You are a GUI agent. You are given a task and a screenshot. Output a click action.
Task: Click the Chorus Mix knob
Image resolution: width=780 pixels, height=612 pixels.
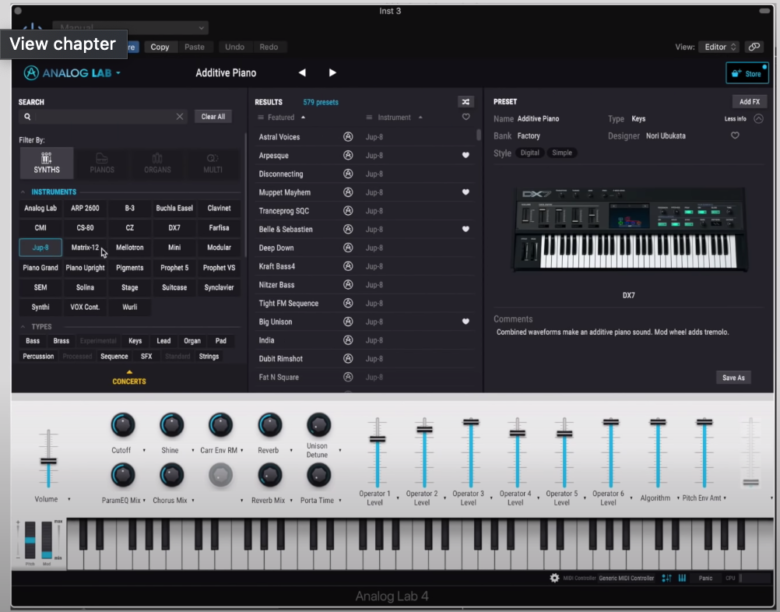coord(171,475)
